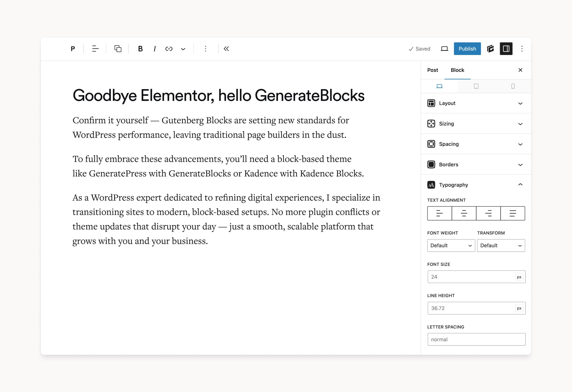The height and width of the screenshot is (392, 572).
Task: Click the Layout panel icon
Action: click(x=431, y=103)
